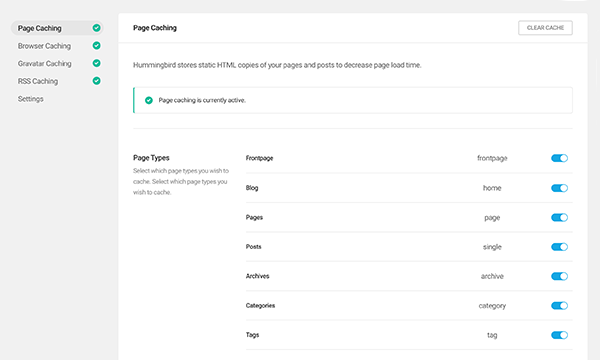
Task: Disable caching for Posts
Action: pyautogui.click(x=559, y=247)
